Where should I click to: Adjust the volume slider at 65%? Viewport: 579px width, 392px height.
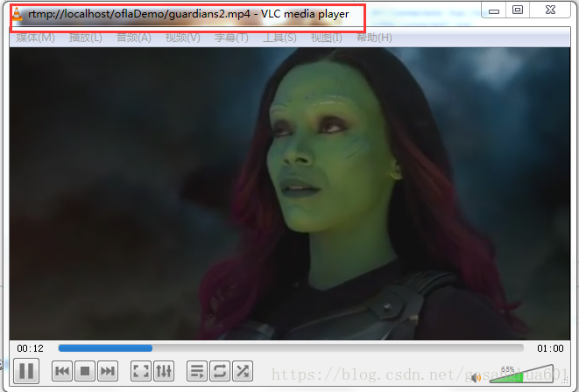[521, 374]
